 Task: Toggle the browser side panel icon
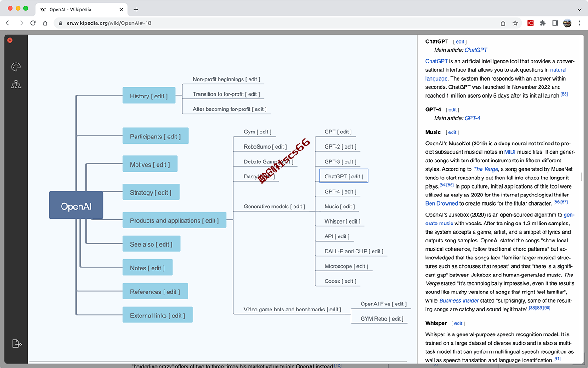tap(555, 23)
